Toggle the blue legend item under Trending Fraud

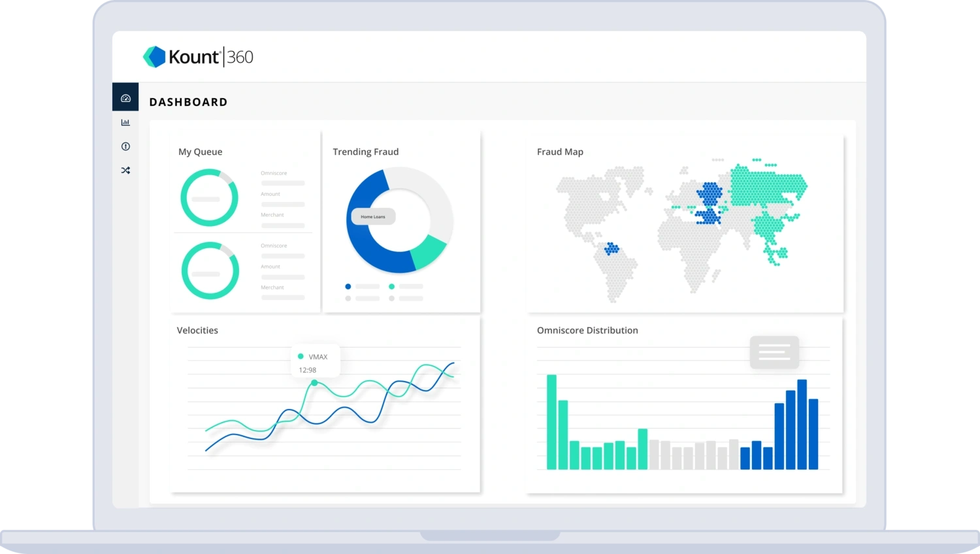click(x=348, y=286)
